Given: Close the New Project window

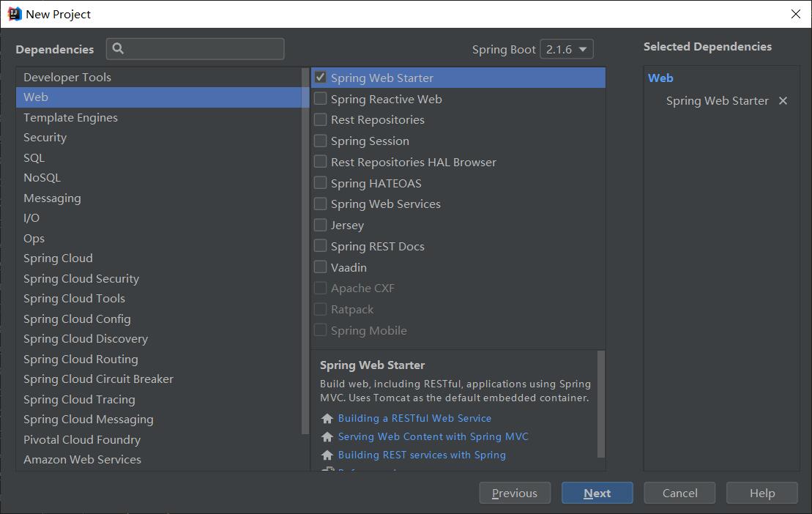Looking at the screenshot, I should [796, 14].
